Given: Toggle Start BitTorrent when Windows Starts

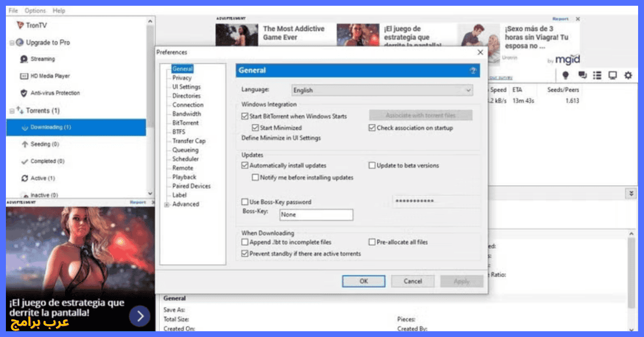Looking at the screenshot, I should pyautogui.click(x=245, y=116).
